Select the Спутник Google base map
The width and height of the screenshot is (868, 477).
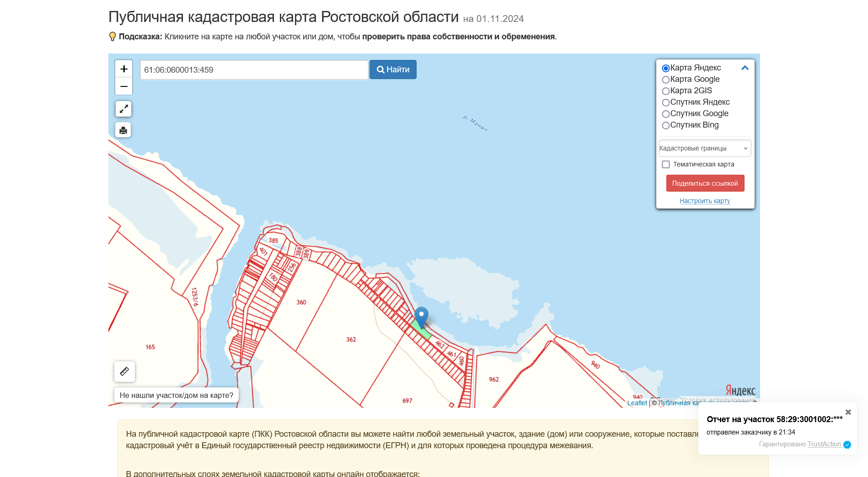point(666,114)
